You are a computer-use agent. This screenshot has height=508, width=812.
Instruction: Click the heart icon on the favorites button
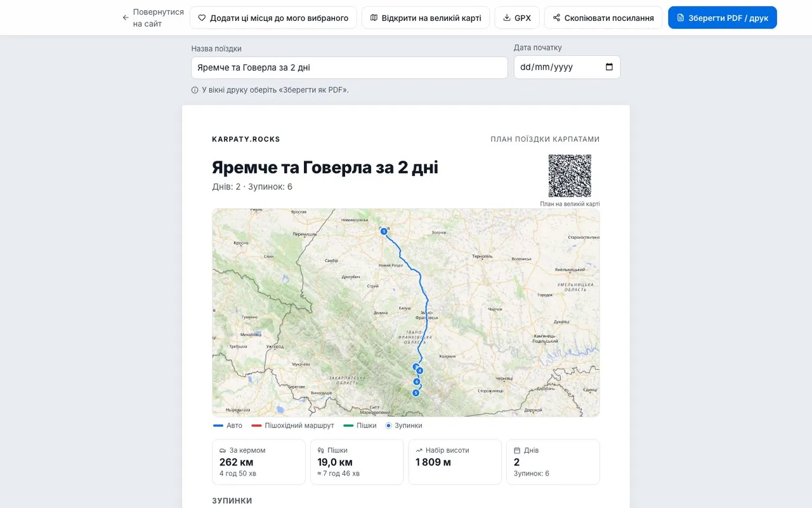click(x=202, y=18)
